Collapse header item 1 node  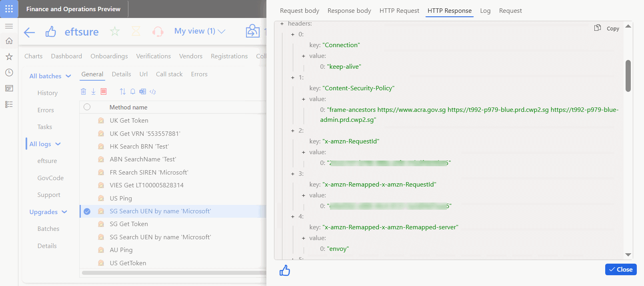coord(293,77)
